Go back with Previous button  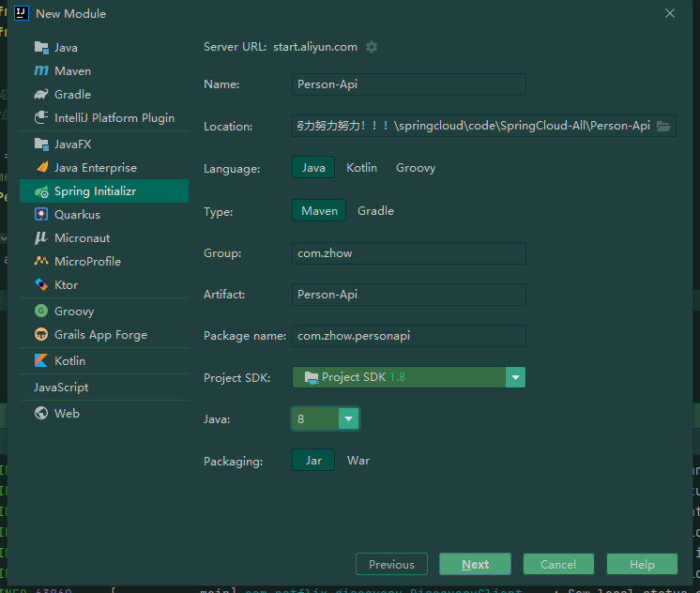click(391, 564)
